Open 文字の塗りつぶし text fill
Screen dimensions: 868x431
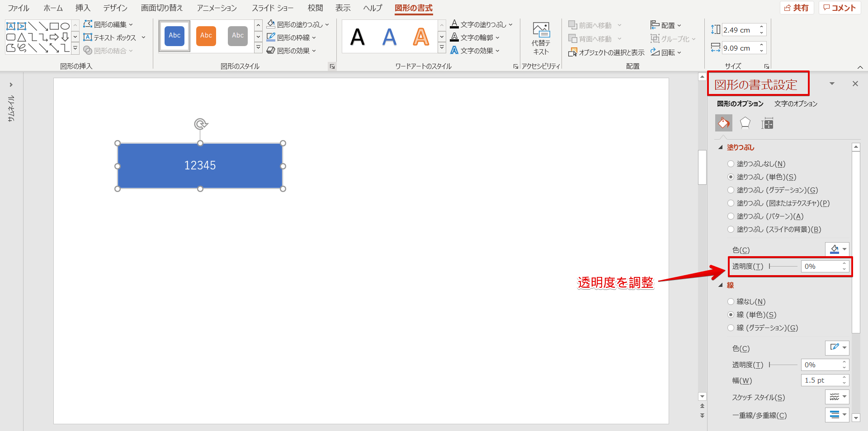[481, 24]
